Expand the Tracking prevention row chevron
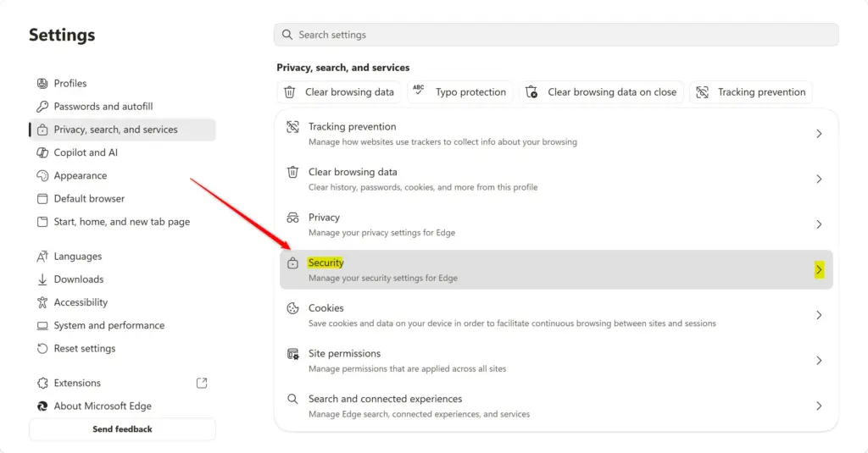 819,134
